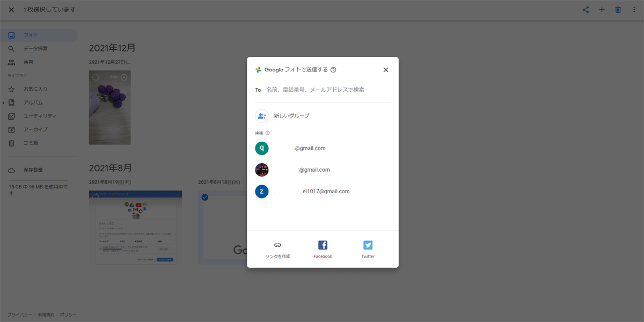This screenshot has height=322, width=644.
Task: Open the プライバシー footer link
Action: pyautogui.click(x=20, y=314)
